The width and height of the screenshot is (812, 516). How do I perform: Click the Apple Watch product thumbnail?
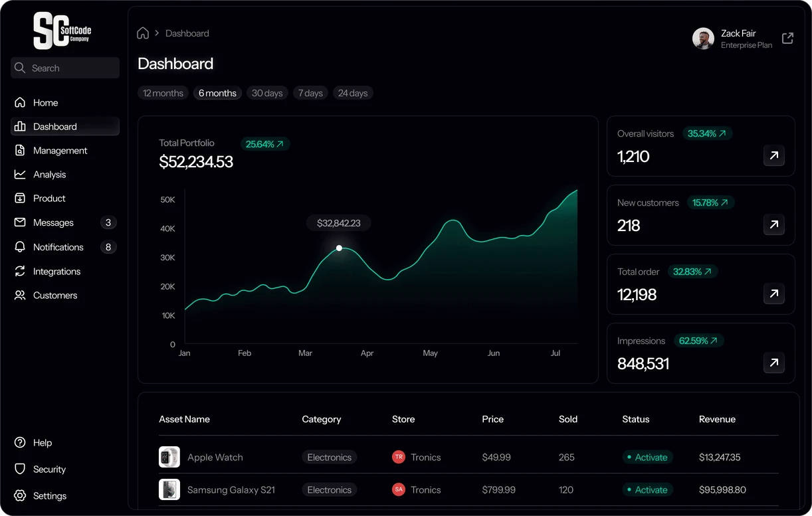click(169, 457)
